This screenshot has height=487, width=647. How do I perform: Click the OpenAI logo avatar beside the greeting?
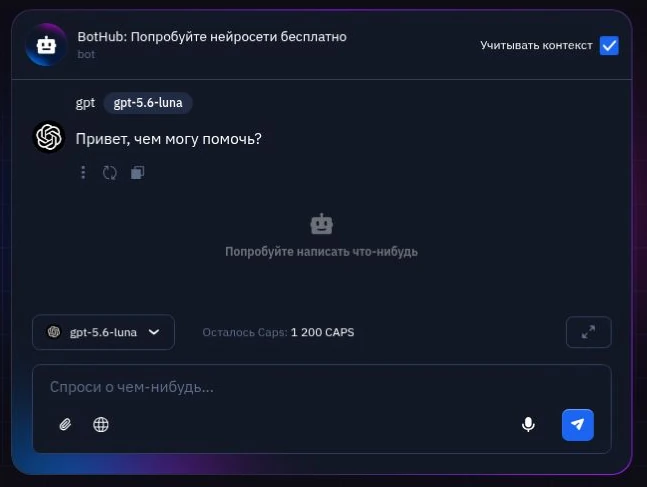click(x=49, y=137)
